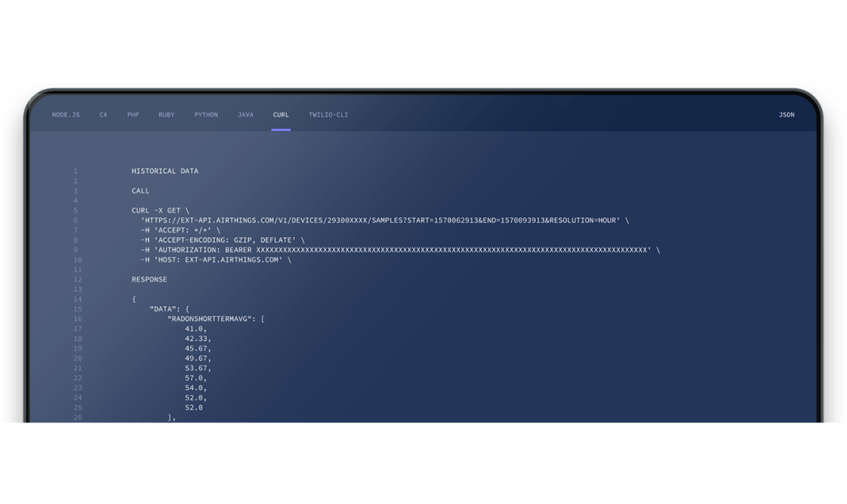Viewport: 847px width, 504px height.
Task: Open the TWILIO-CLI tab
Action: coord(328,115)
